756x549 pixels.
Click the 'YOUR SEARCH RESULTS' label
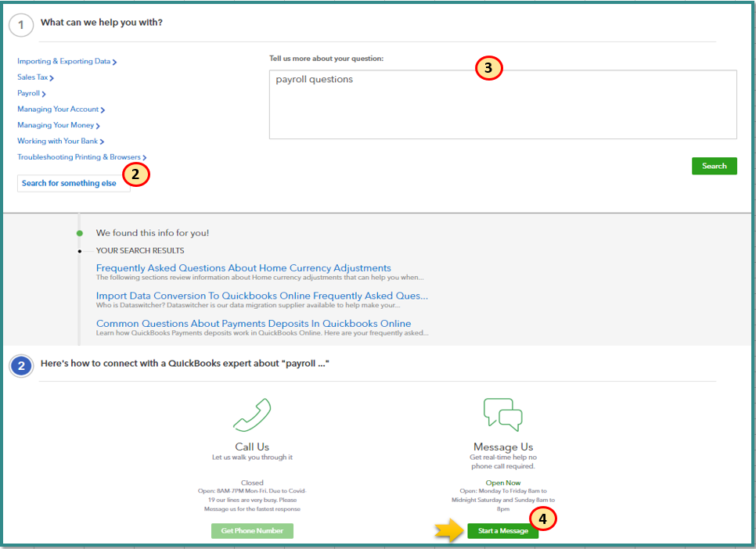coord(140,250)
